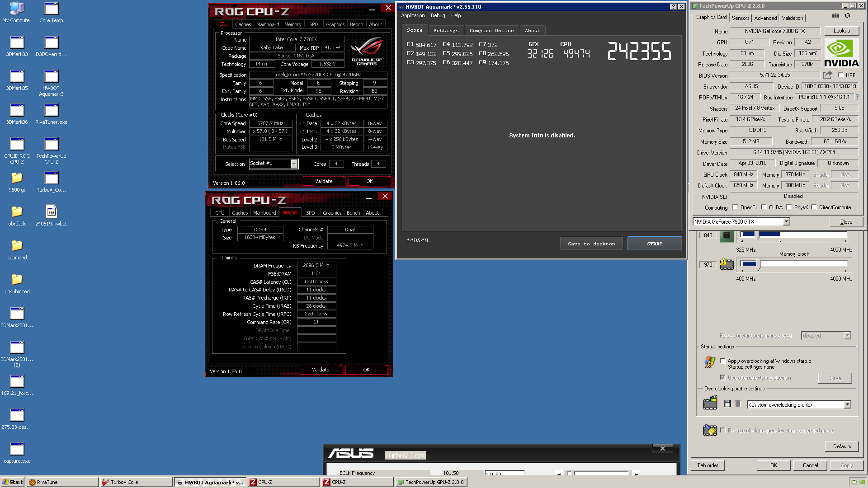Select the D3DOverrider desktop icon
Image resolution: width=868 pixels, height=488 pixels.
tap(51, 46)
